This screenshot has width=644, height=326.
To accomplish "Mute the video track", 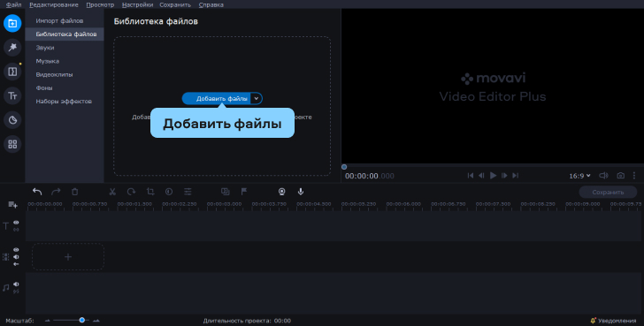I will coord(16,257).
